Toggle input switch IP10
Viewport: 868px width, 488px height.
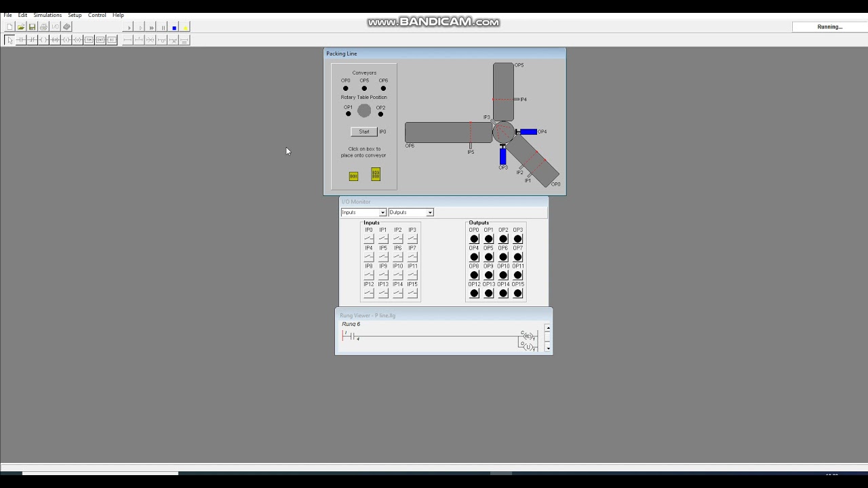click(398, 275)
